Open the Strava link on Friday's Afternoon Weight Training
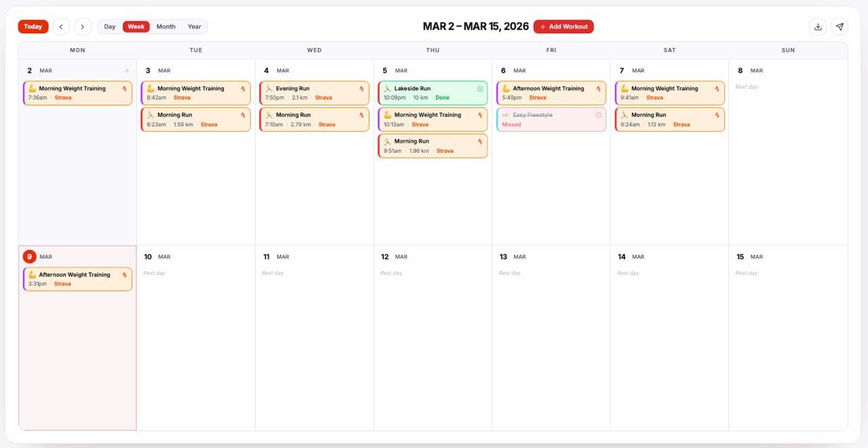Viewport: 868px width, 448px height. [x=538, y=97]
